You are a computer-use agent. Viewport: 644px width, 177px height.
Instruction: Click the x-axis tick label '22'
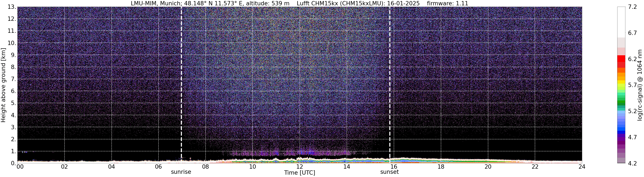pyautogui.click(x=535, y=167)
